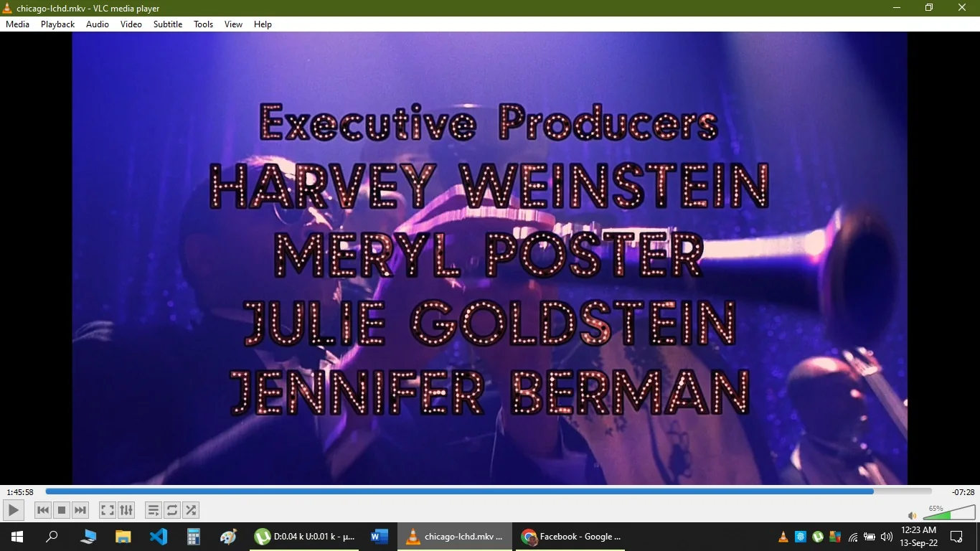
Task: Open Calculator from taskbar
Action: pyautogui.click(x=194, y=537)
